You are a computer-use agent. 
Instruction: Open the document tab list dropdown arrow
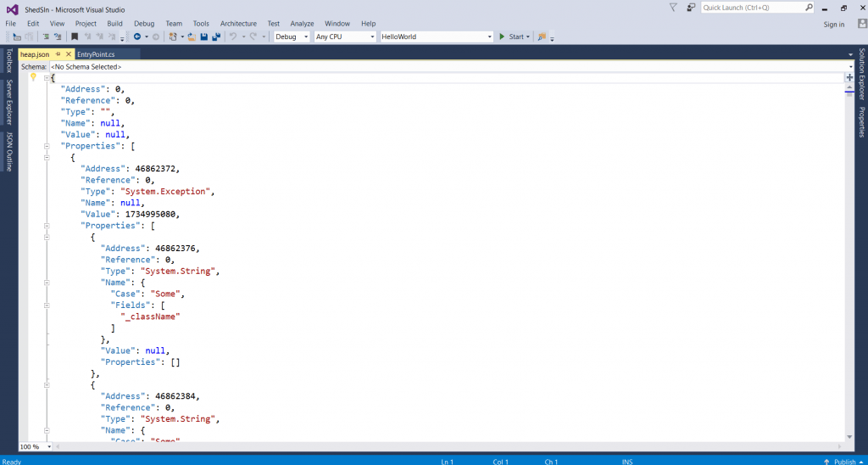pyautogui.click(x=850, y=54)
